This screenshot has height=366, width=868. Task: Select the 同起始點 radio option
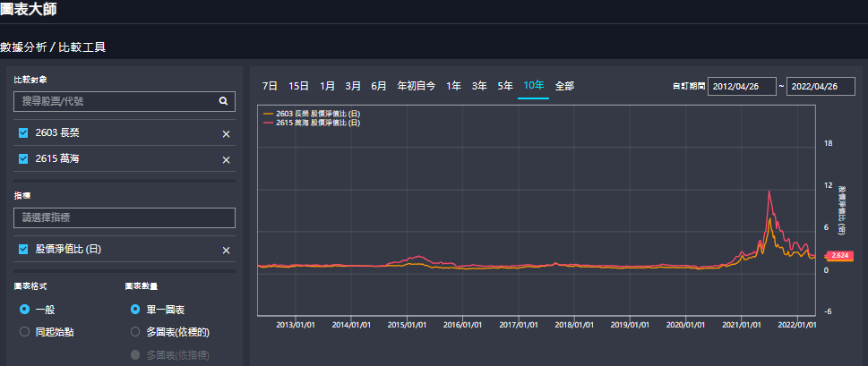(x=24, y=332)
